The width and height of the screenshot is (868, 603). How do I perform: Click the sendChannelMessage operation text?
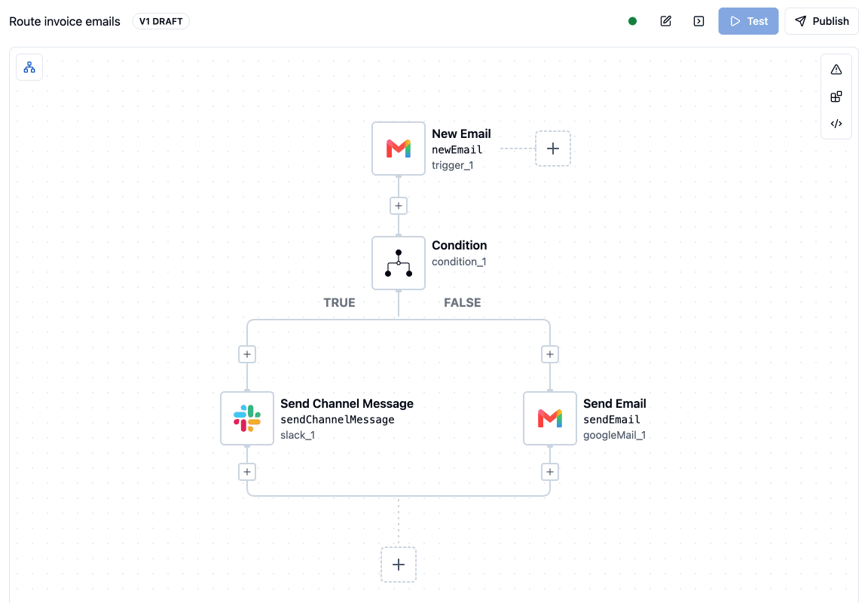337,420
